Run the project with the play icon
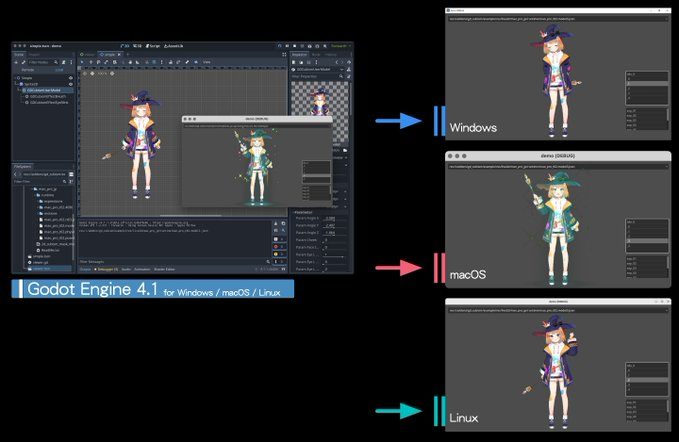The height and width of the screenshot is (442, 679). 279,46
